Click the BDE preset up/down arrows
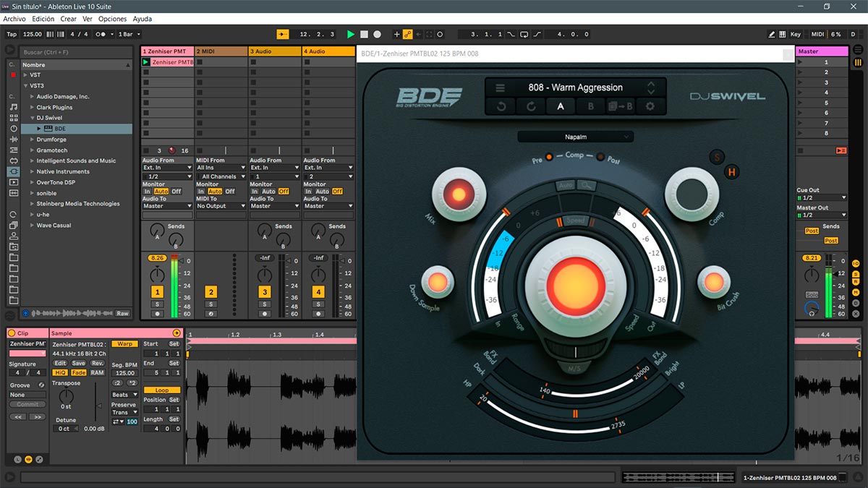 (650, 88)
